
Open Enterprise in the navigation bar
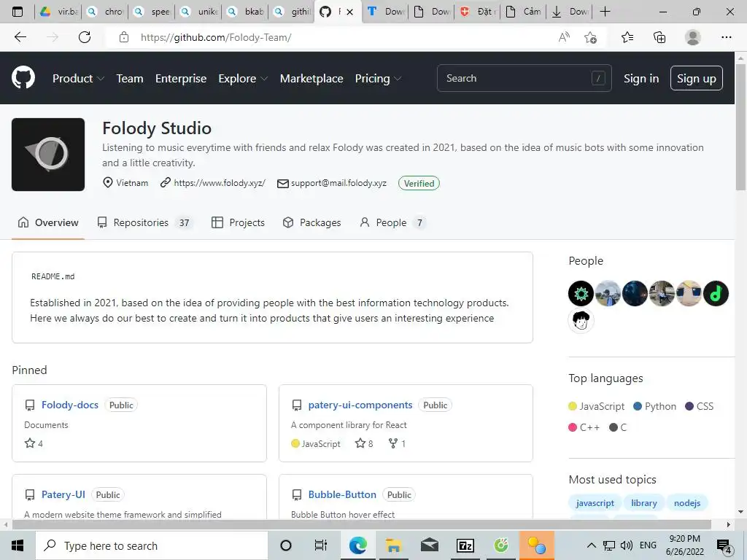181,79
